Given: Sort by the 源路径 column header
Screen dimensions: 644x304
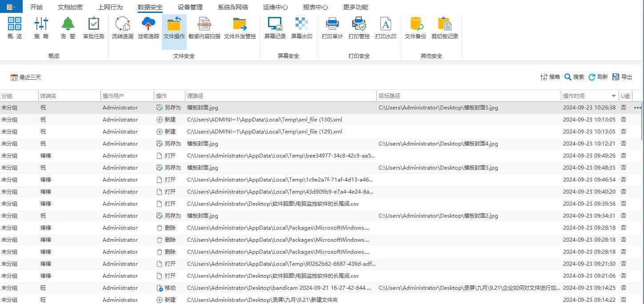Looking at the screenshot, I should pyautogui.click(x=281, y=96).
